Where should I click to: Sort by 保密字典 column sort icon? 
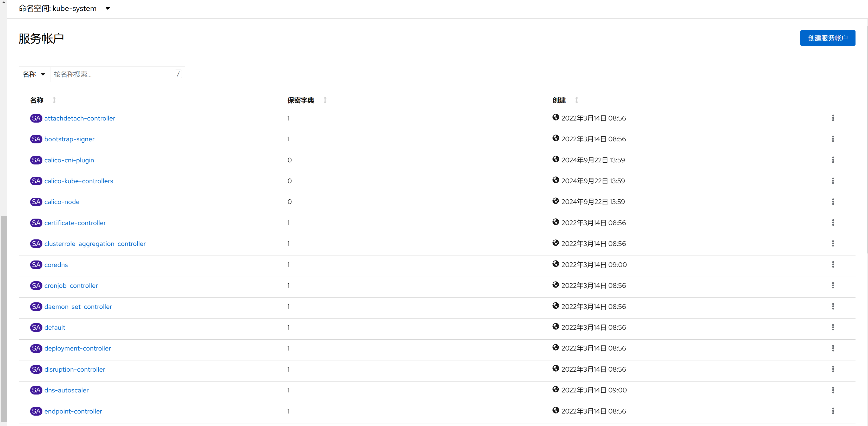[325, 100]
